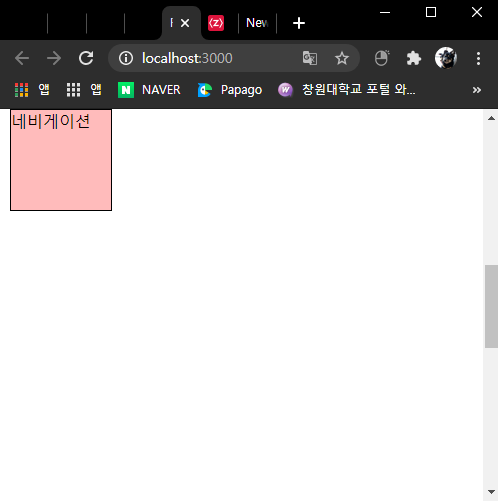Minimize the Chrome window
The width and height of the screenshot is (498, 501).
coord(385,12)
